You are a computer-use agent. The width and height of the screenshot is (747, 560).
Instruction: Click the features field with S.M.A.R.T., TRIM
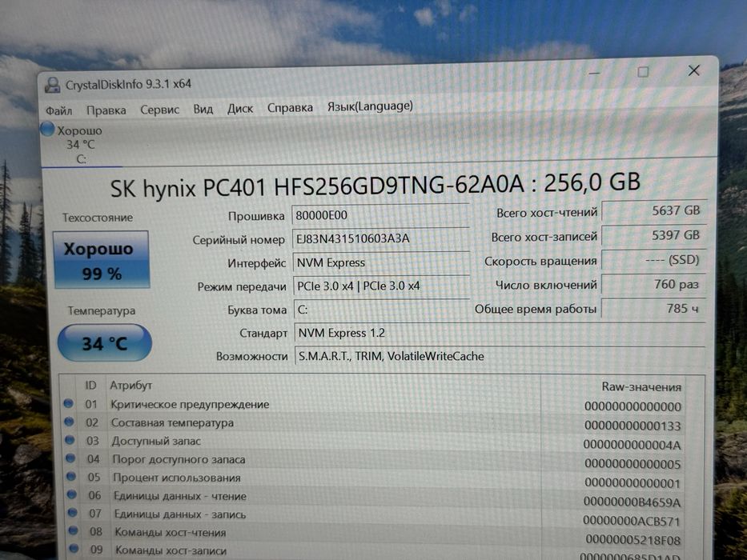500,356
